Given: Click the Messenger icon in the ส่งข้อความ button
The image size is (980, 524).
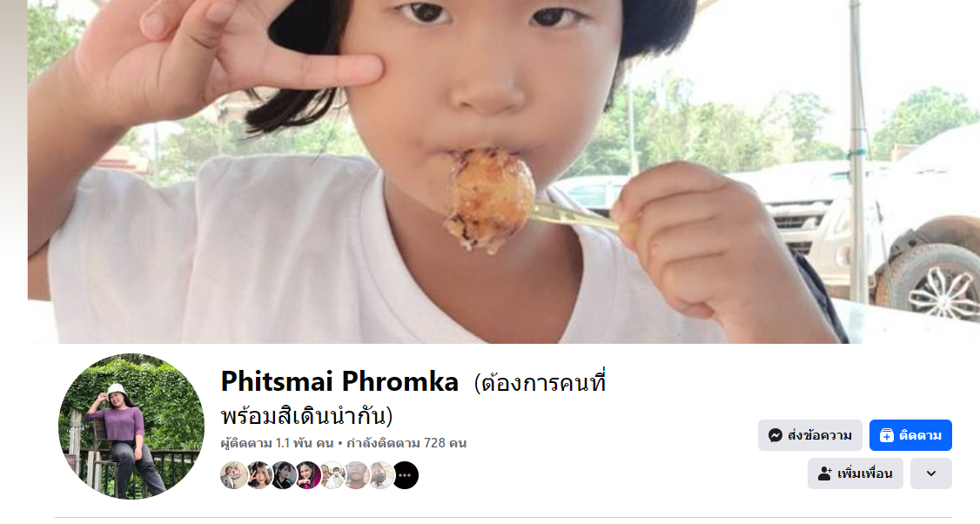Looking at the screenshot, I should [775, 435].
